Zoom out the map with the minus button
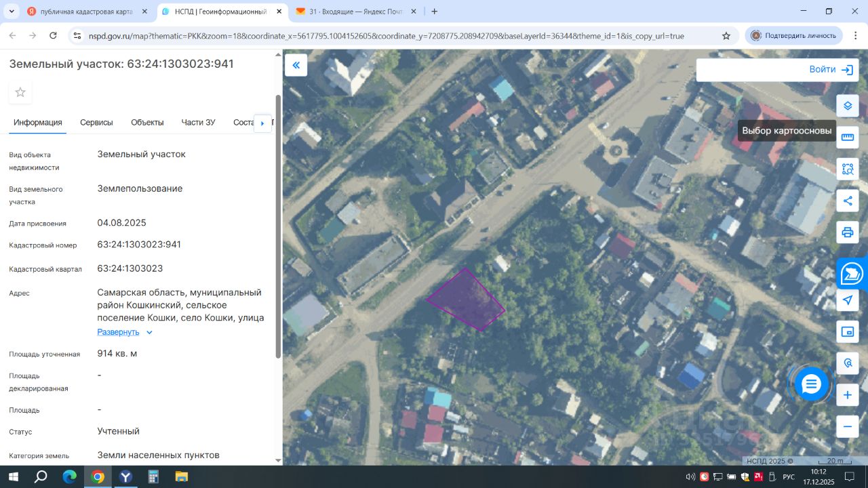This screenshot has width=868, height=488. [848, 427]
